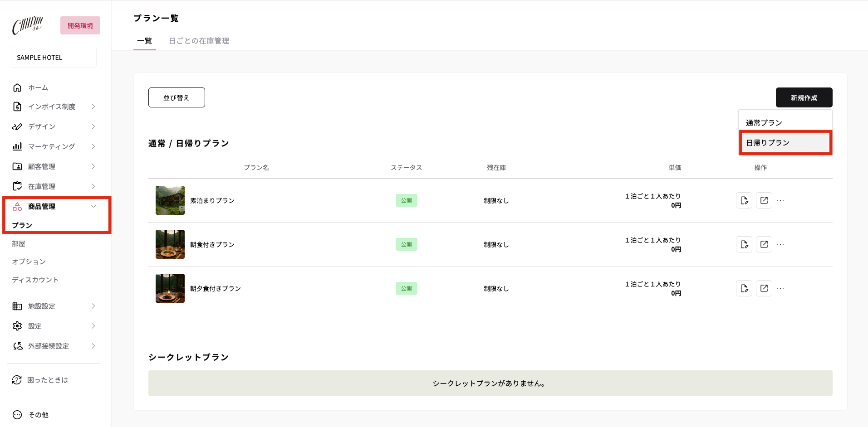Click the デザイン pen icon
This screenshot has height=427, width=868.
(17, 126)
